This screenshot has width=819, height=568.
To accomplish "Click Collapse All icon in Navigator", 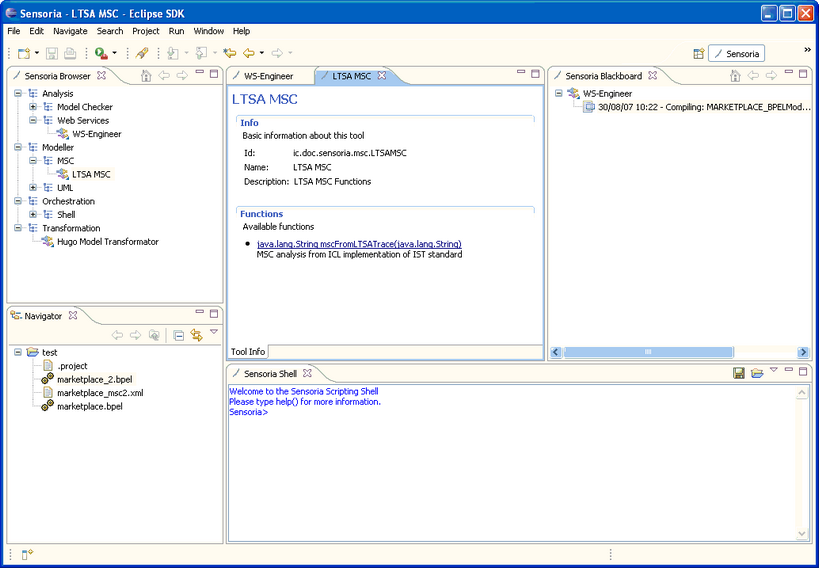I will (x=179, y=335).
